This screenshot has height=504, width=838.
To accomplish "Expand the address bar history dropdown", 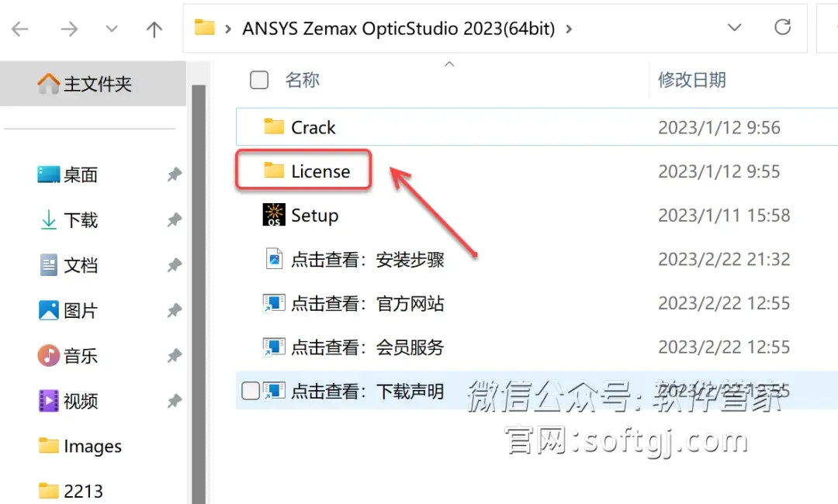I will 735,27.
